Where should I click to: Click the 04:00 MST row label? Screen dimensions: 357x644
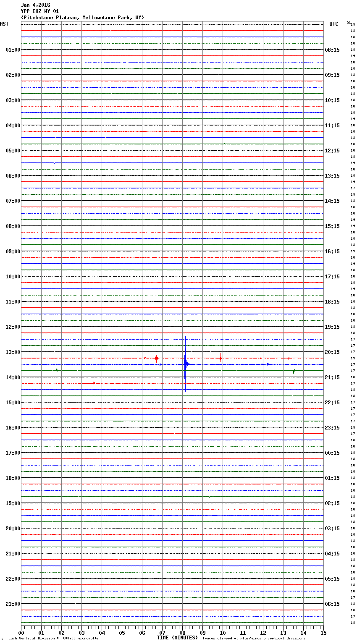tap(13, 126)
